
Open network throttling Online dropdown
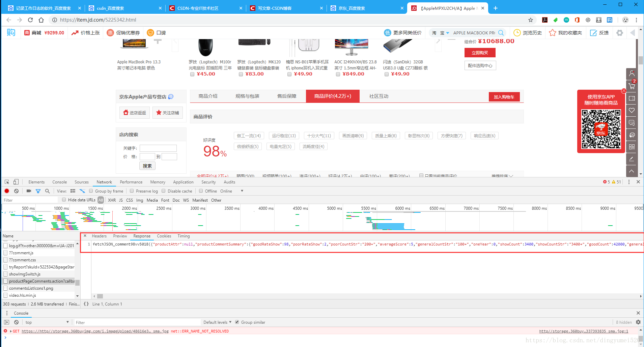pyautogui.click(x=231, y=191)
